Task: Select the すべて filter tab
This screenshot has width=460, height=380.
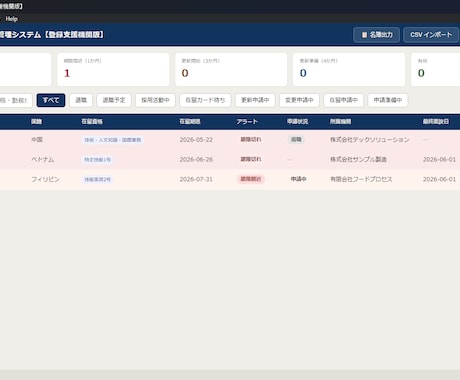Action: [x=51, y=100]
